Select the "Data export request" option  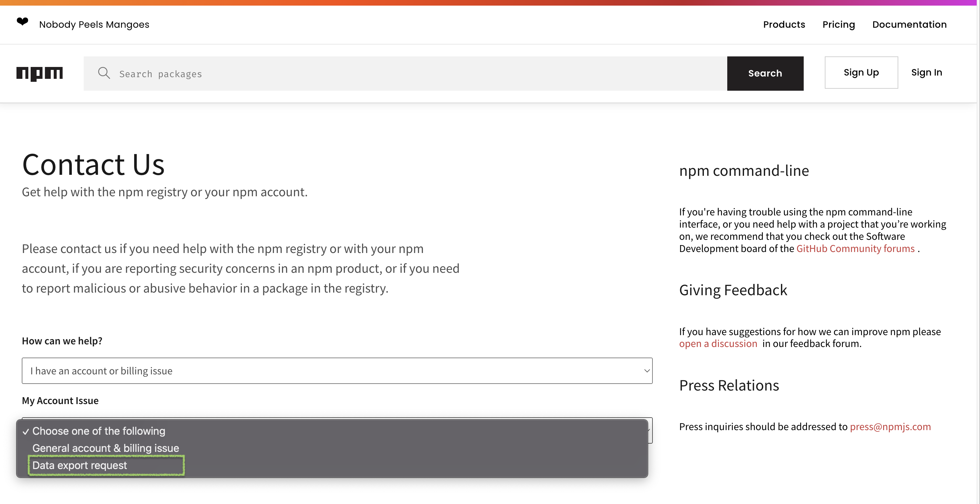79,465
